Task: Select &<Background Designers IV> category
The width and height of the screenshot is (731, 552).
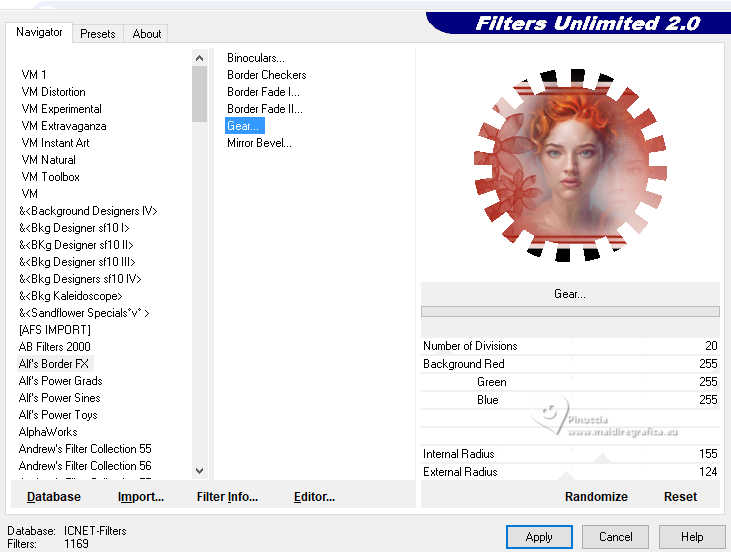Action: (x=88, y=211)
